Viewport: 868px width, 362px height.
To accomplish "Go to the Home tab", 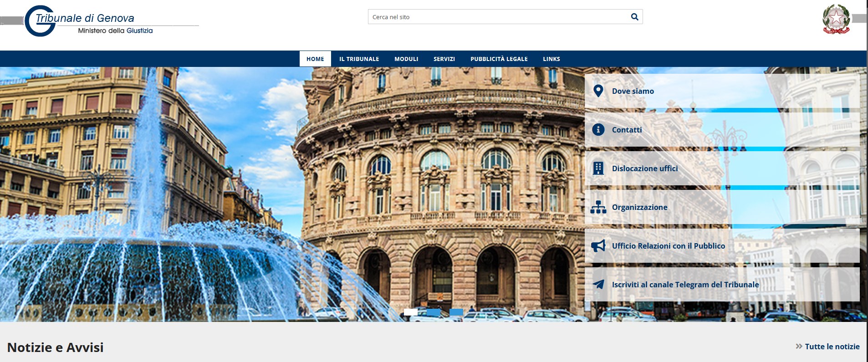I will click(x=315, y=59).
